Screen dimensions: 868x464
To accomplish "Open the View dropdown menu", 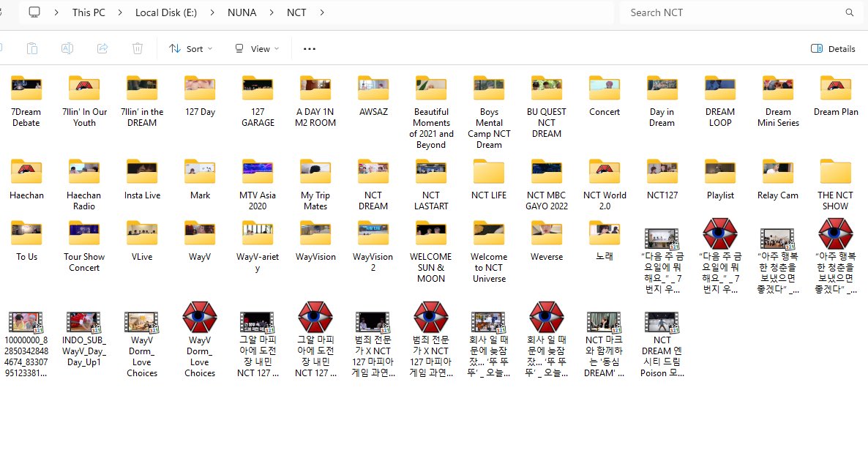I will coord(256,49).
